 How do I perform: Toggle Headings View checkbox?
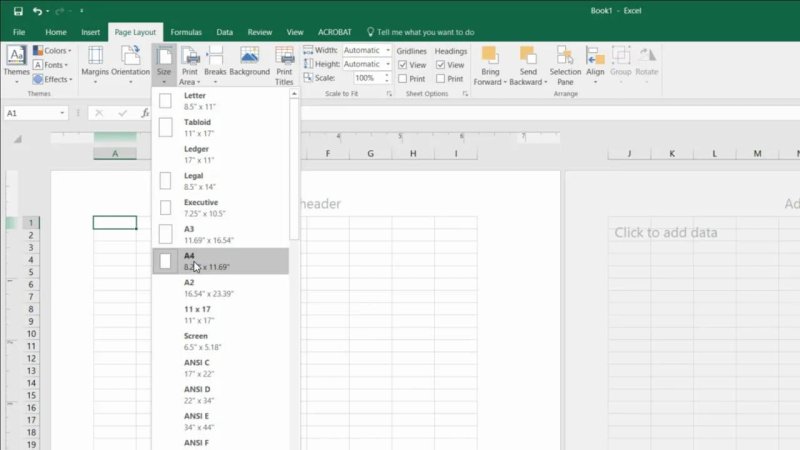point(440,65)
